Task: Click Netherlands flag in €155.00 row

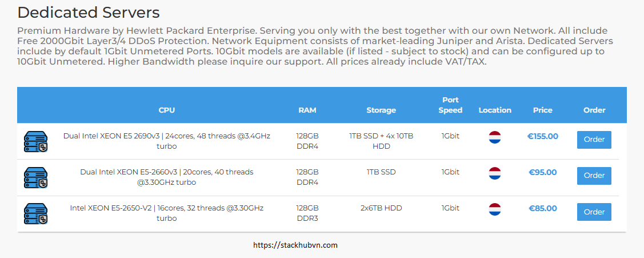Action: (494, 137)
